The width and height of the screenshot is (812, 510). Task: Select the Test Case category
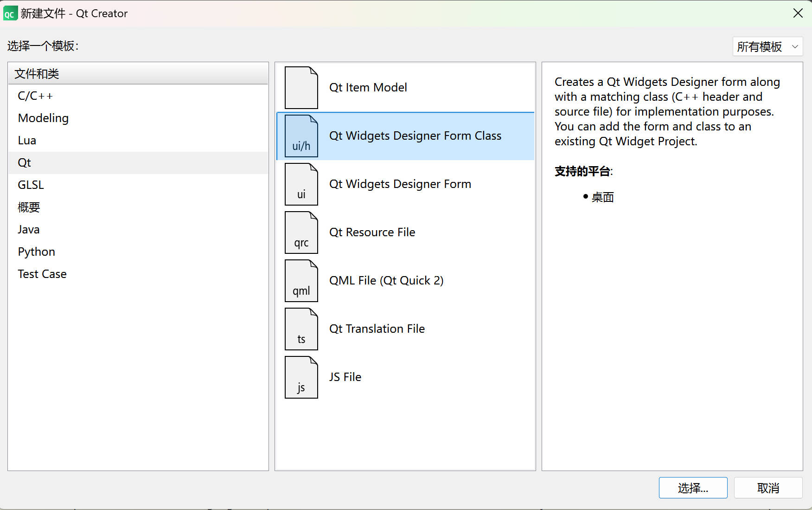138,274
